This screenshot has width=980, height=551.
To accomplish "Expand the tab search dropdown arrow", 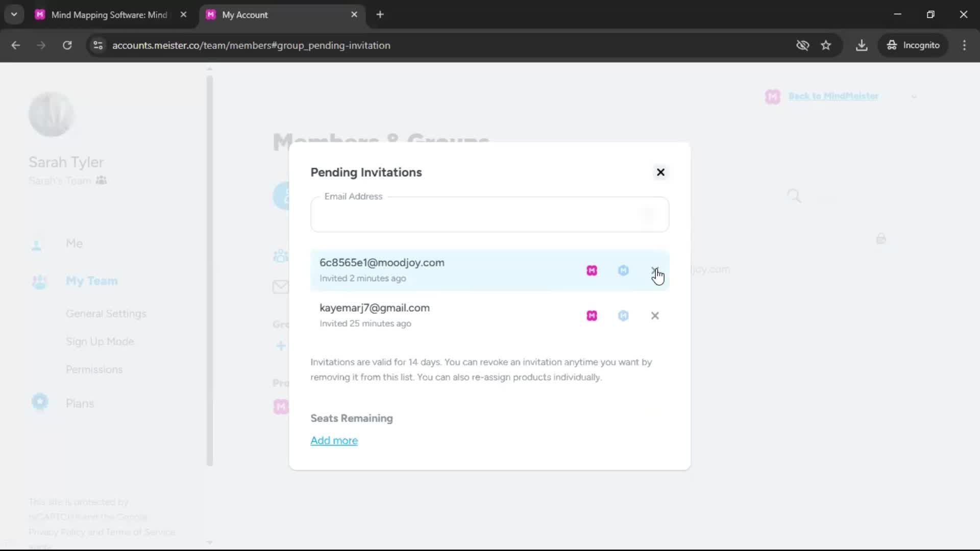I will [x=14, y=15].
